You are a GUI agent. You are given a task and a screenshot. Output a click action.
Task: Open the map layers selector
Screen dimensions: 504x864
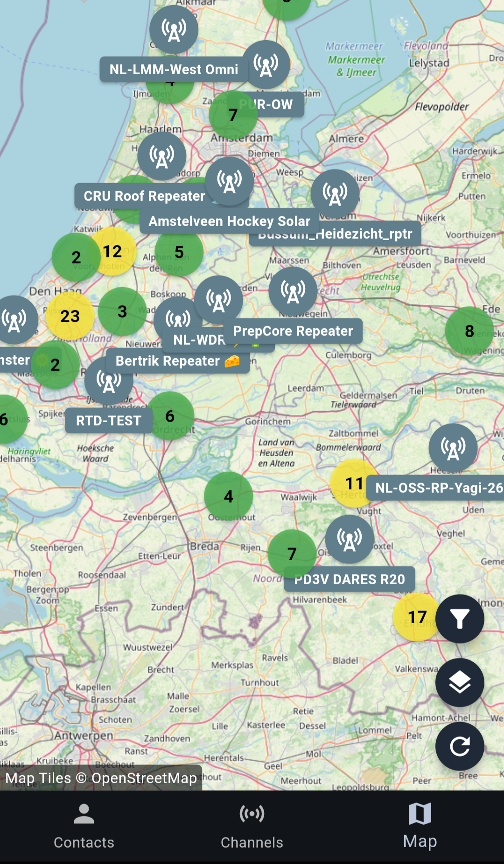[x=460, y=683]
